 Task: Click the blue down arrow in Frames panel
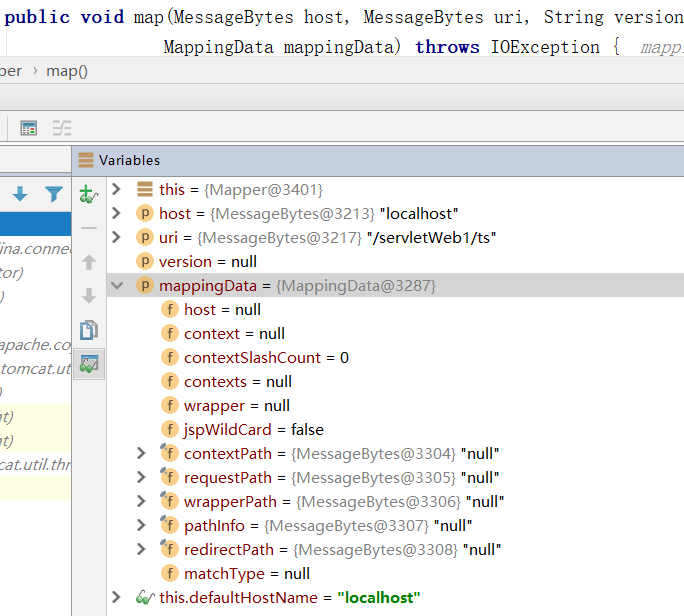[20, 194]
